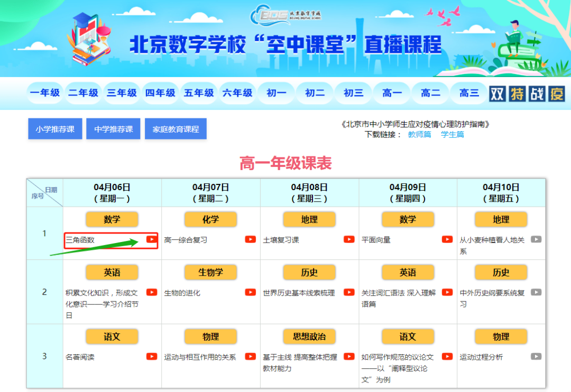Select the 六年级 grade tab

tap(237, 93)
